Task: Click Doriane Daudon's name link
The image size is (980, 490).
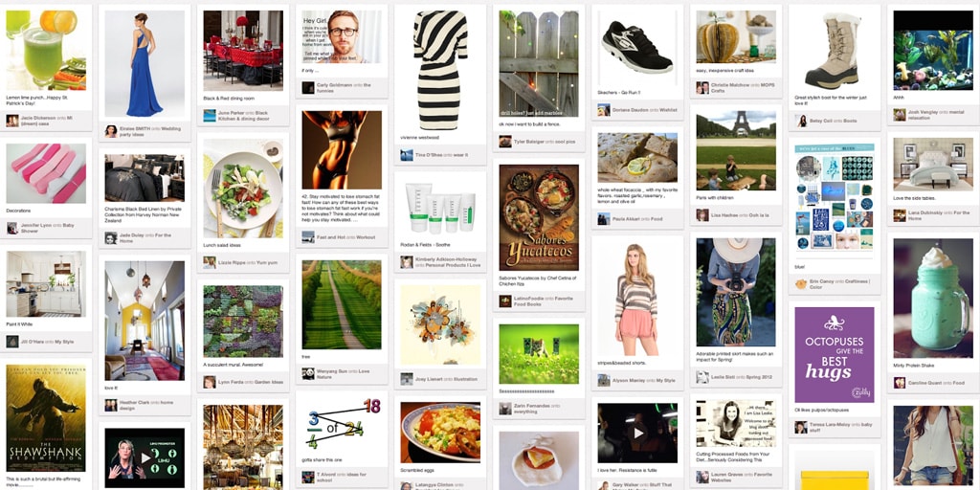Action: (x=630, y=110)
